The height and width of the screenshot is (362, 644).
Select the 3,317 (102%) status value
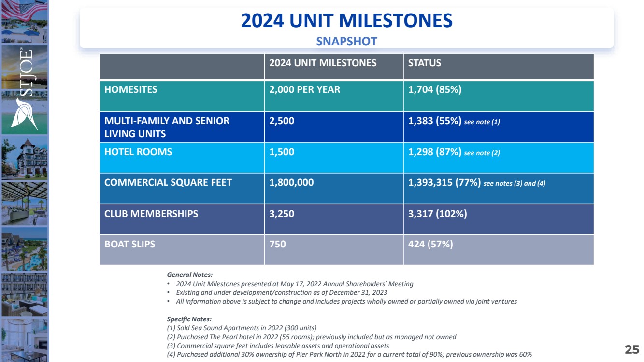(x=438, y=214)
